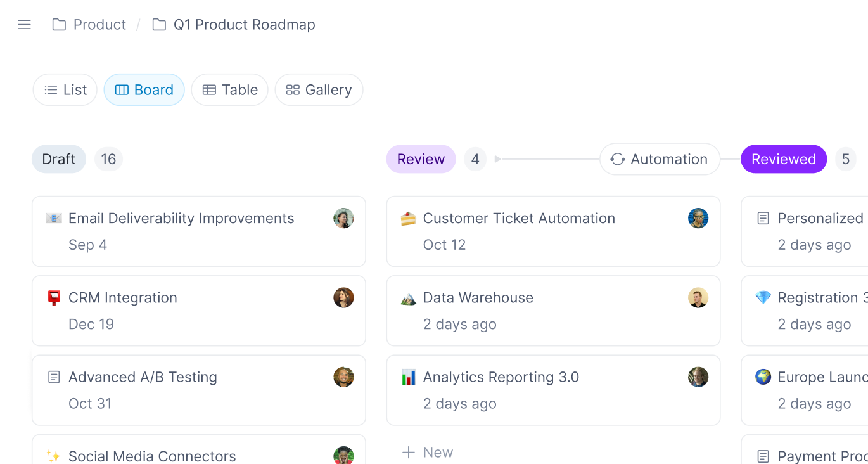
Task: Click the Reviewed column count badge 5
Action: click(x=846, y=159)
